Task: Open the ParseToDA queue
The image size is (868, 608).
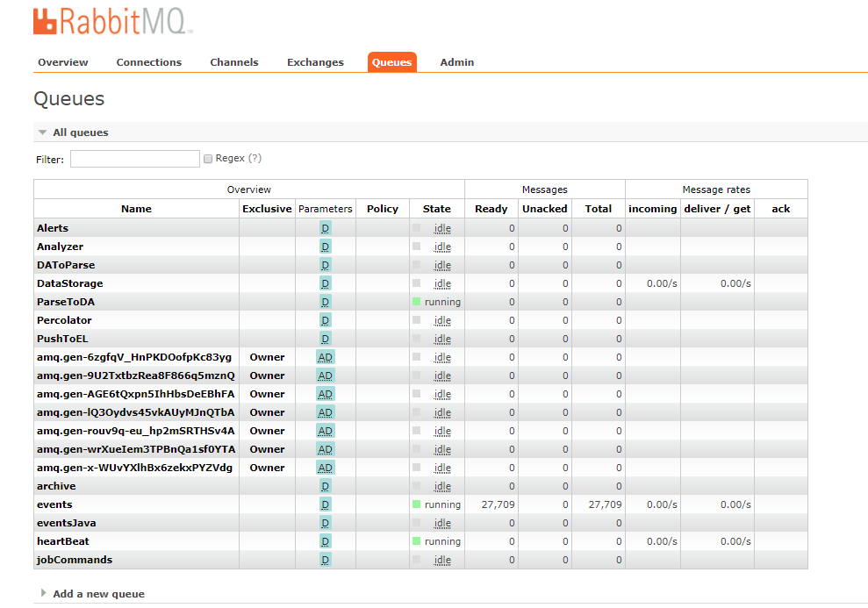Action: click(x=66, y=302)
